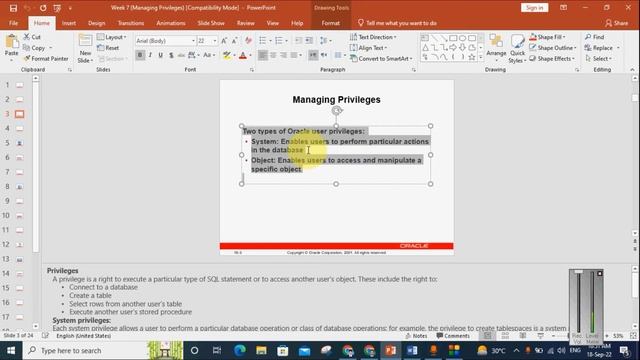This screenshot has width=640, height=360.
Task: Click the Share button
Action: 617,23
